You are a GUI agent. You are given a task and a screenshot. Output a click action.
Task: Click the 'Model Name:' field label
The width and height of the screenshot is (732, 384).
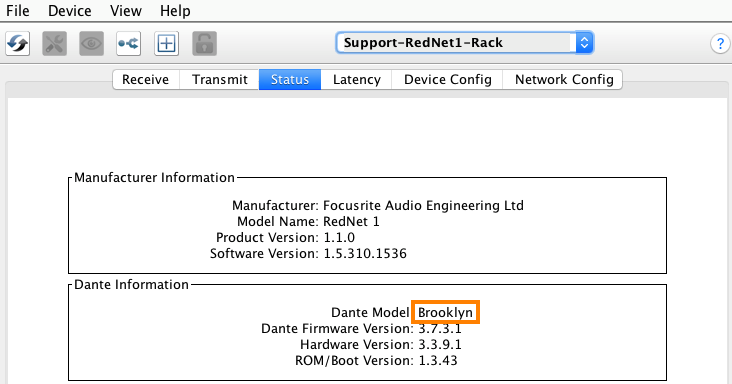tap(278, 222)
